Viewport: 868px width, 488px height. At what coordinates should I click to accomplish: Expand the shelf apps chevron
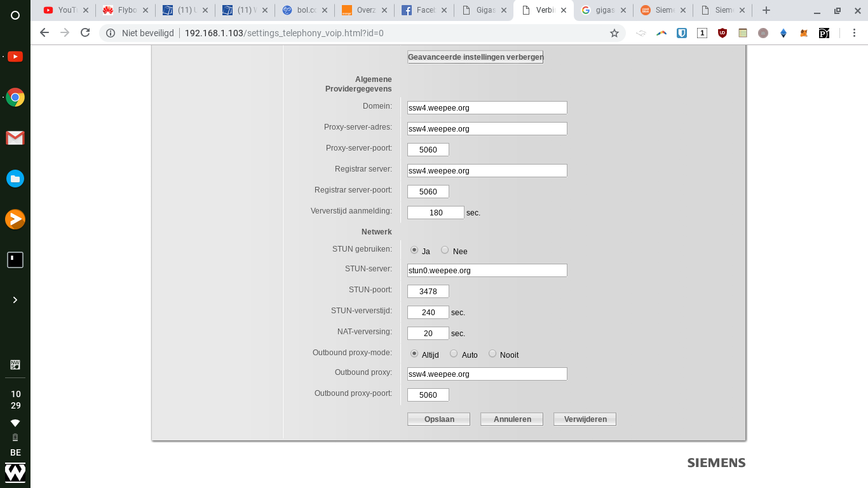(15, 299)
